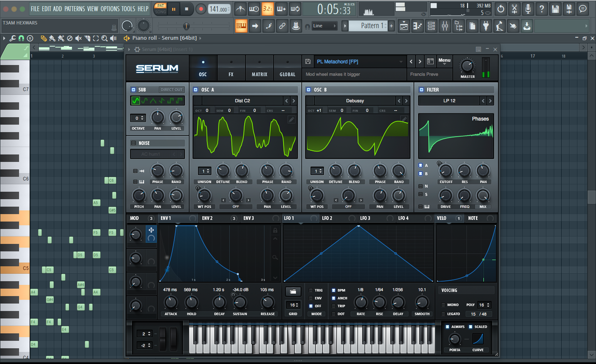Open the Dist C2 wavetable selector

242,101
